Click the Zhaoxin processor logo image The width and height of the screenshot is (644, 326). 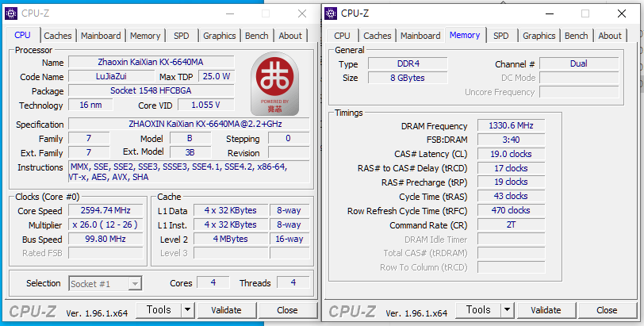click(x=274, y=84)
